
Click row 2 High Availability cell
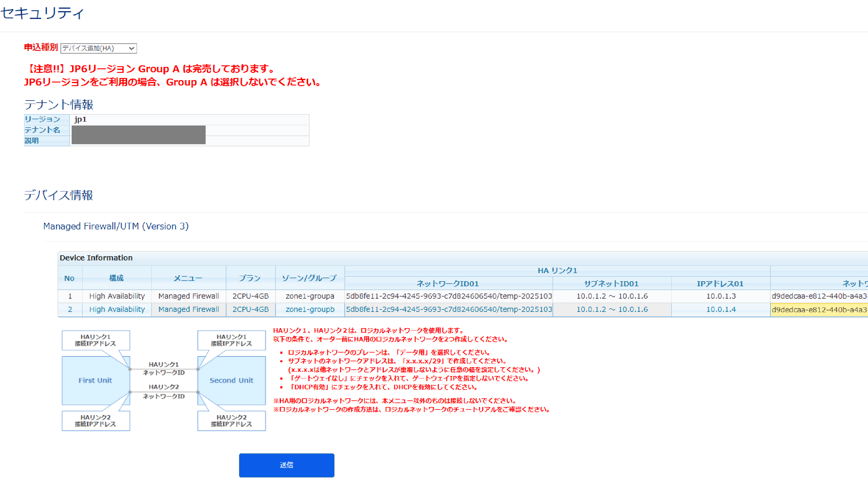pyautogui.click(x=117, y=309)
